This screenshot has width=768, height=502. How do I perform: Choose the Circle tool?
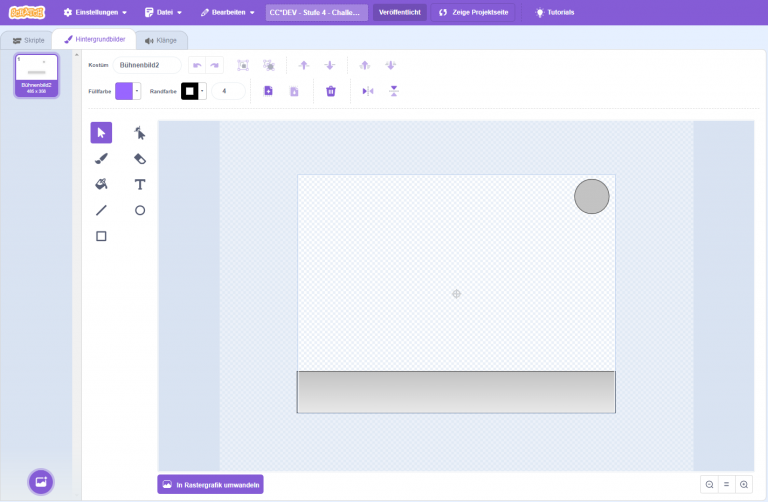(x=140, y=210)
